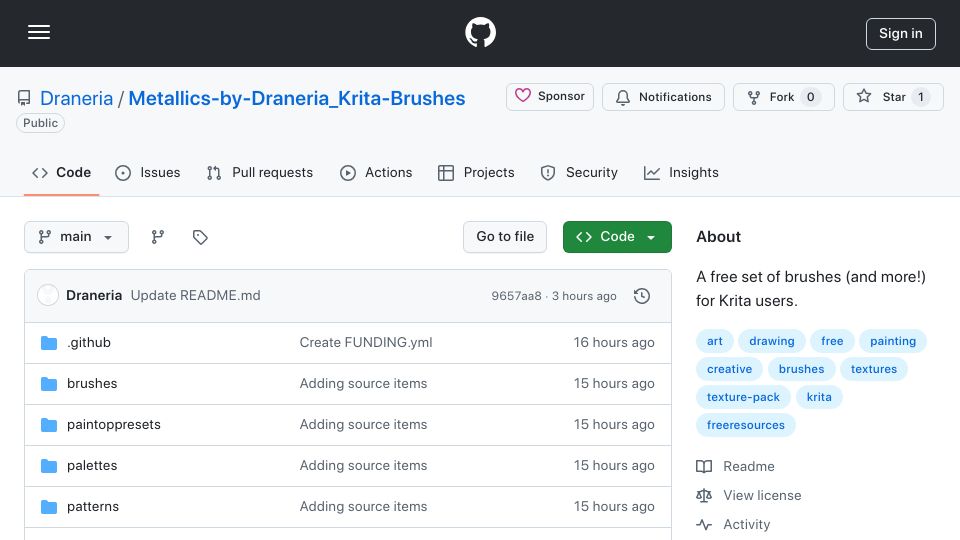Select the brushes topic tag
The width and height of the screenshot is (960, 540).
801,369
